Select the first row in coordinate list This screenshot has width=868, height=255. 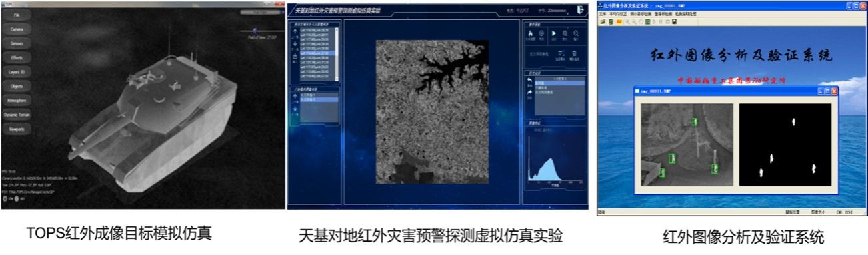[x=317, y=30]
